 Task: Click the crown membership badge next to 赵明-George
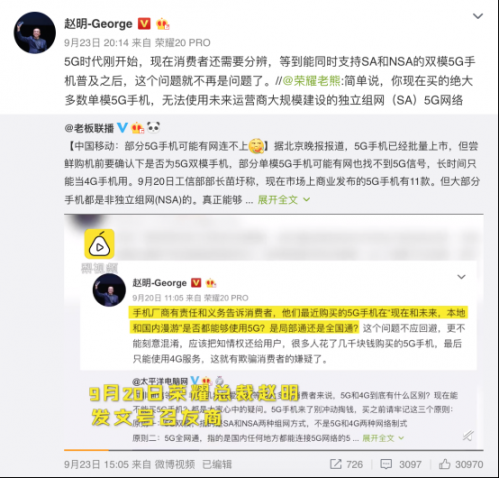tap(163, 24)
